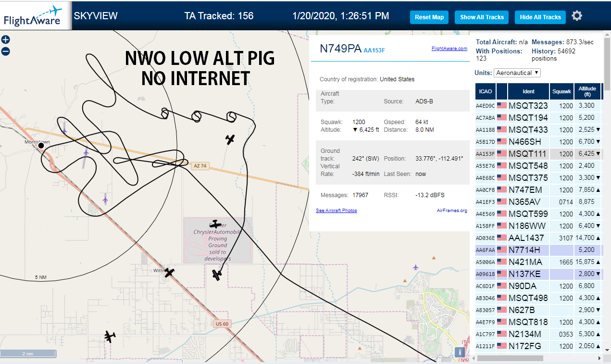Select MSQT548 row in aircraft table
611x364 pixels.
[x=538, y=165]
